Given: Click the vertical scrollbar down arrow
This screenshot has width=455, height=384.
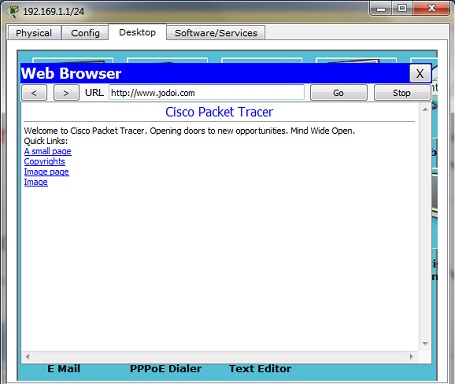Looking at the screenshot, I should (425, 343).
